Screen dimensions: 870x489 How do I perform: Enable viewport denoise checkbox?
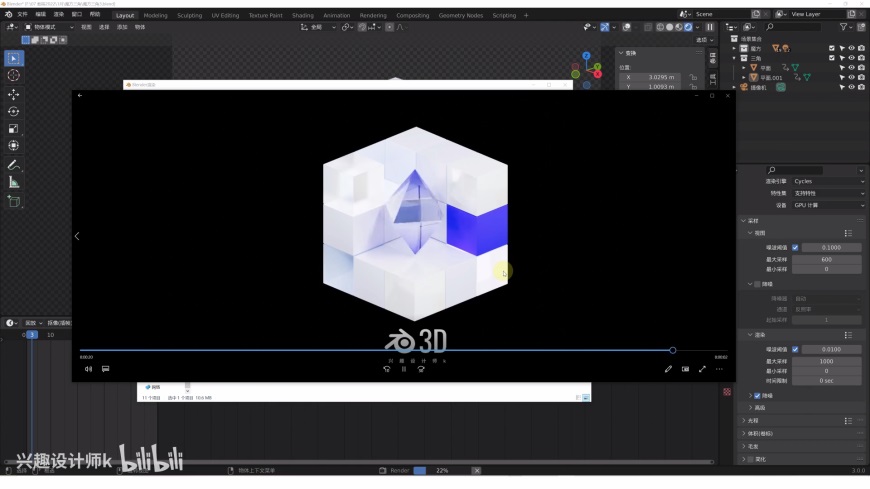pyautogui.click(x=757, y=284)
